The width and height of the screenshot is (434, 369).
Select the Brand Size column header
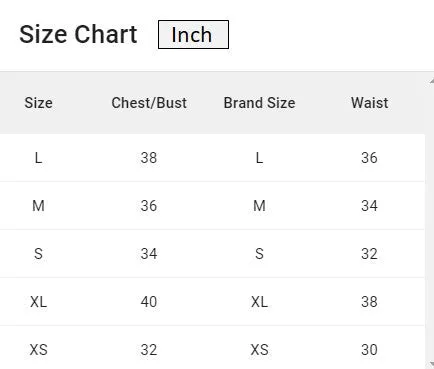259,103
